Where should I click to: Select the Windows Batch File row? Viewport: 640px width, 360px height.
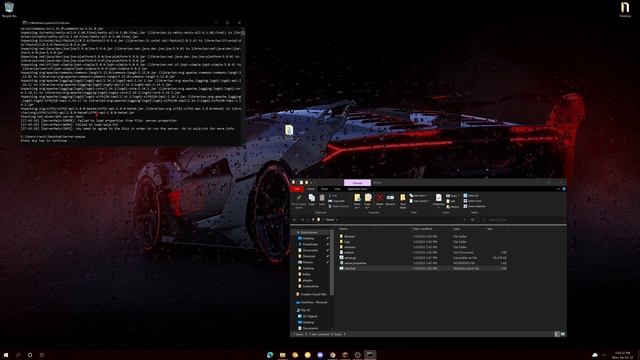[422, 269]
